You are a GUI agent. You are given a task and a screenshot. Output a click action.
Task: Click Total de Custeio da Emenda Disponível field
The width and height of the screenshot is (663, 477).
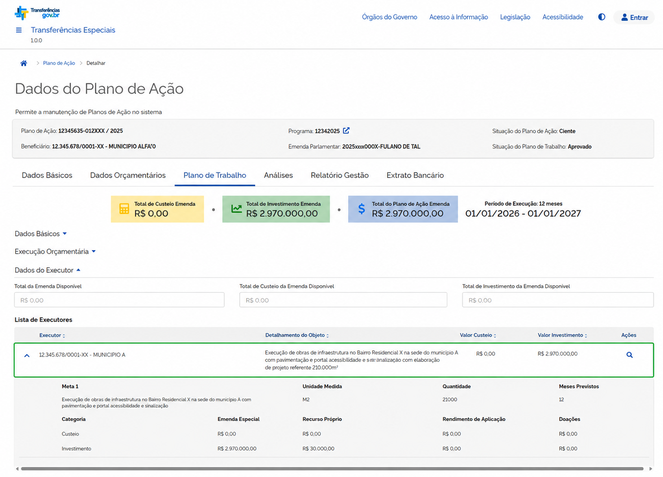click(x=343, y=300)
